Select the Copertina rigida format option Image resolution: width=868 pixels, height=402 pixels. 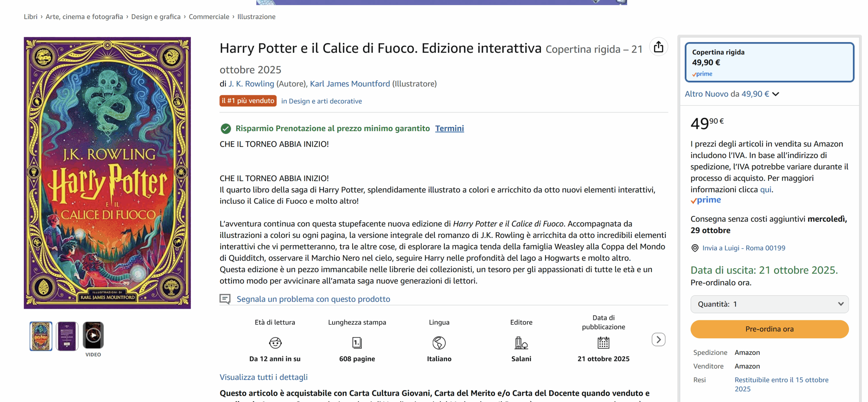pos(769,62)
